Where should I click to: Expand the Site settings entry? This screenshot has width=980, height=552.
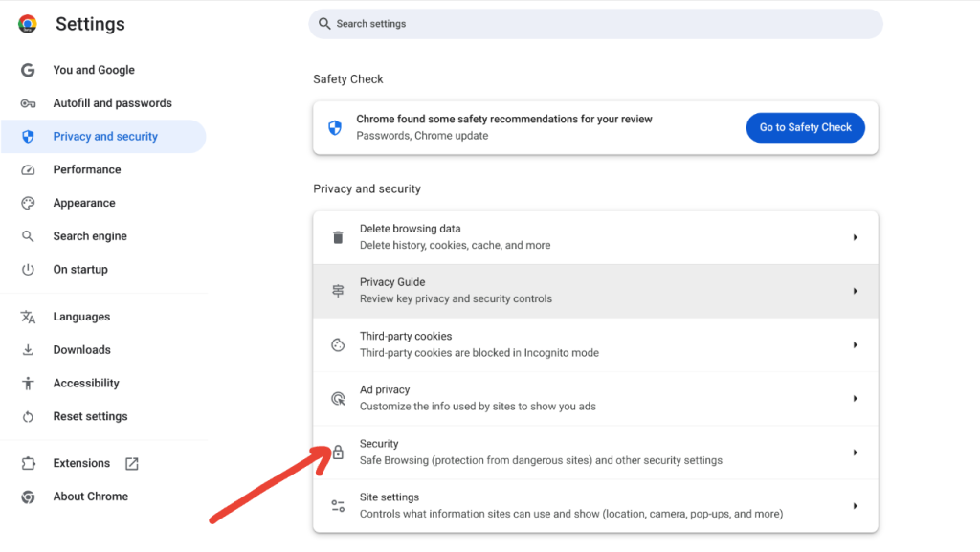[x=857, y=504]
